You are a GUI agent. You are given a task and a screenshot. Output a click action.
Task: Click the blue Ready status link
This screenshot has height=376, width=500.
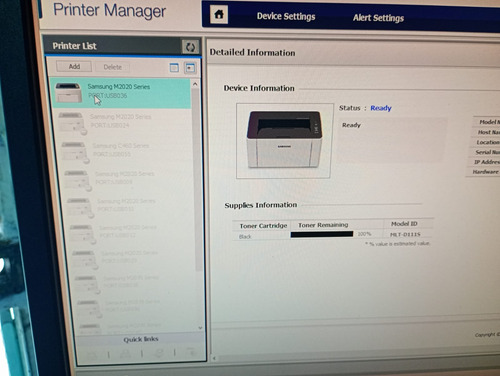point(381,108)
